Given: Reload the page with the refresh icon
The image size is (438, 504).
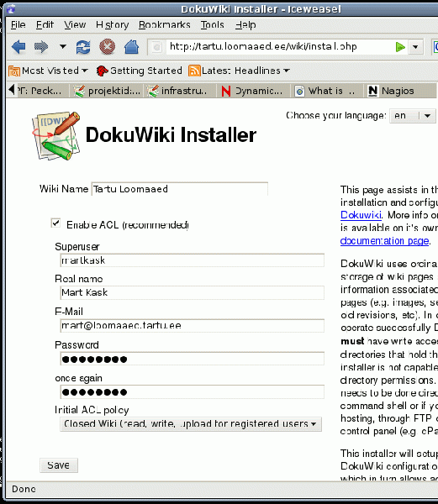Looking at the screenshot, I should click(83, 47).
